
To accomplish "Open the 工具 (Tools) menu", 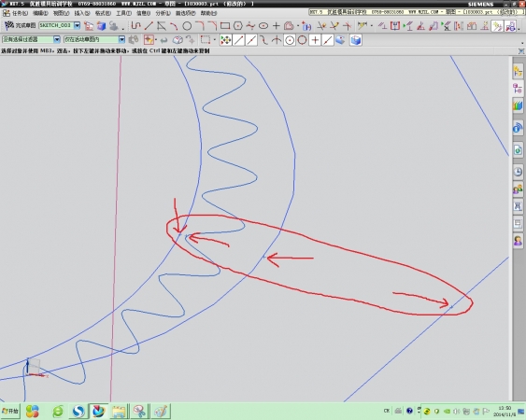I will [x=123, y=13].
